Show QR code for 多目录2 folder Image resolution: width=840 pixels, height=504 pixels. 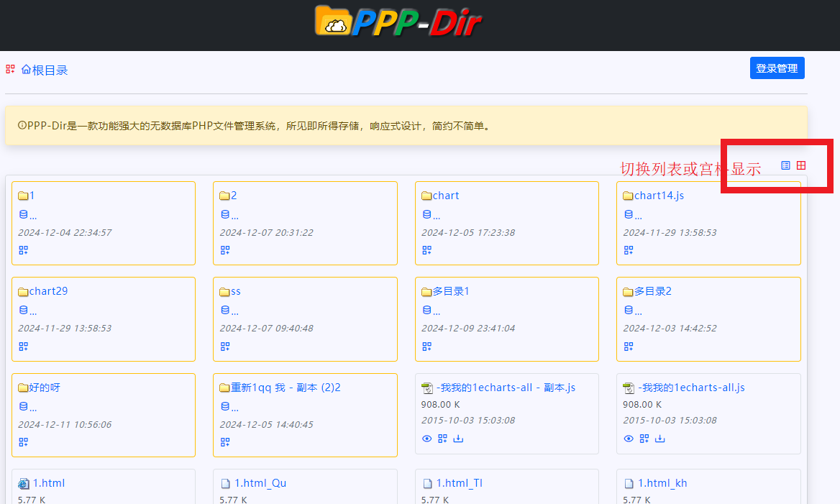(x=629, y=347)
